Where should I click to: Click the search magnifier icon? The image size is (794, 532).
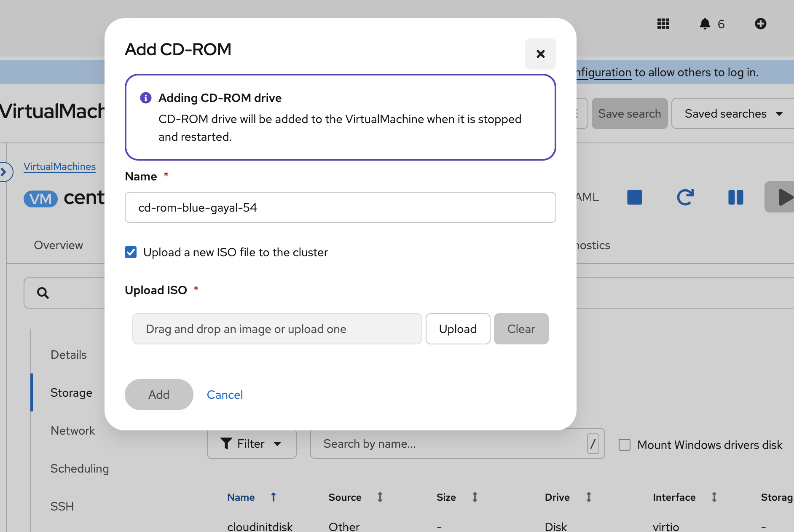point(43,293)
